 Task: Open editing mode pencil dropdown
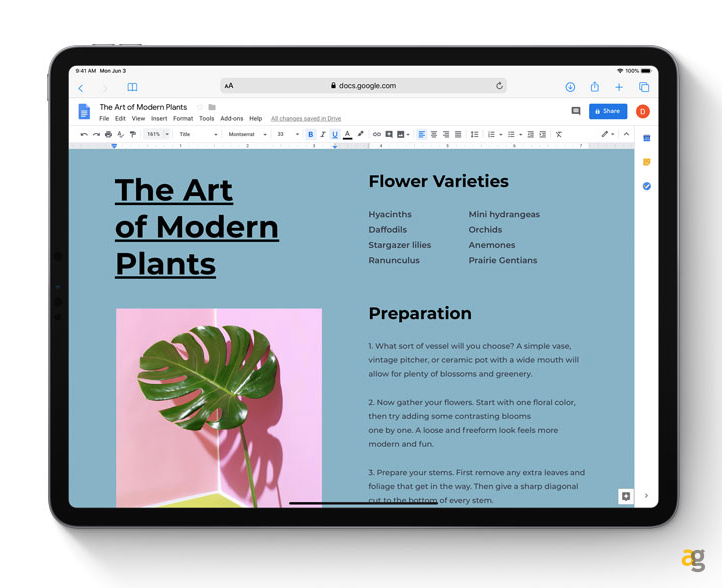click(607, 134)
